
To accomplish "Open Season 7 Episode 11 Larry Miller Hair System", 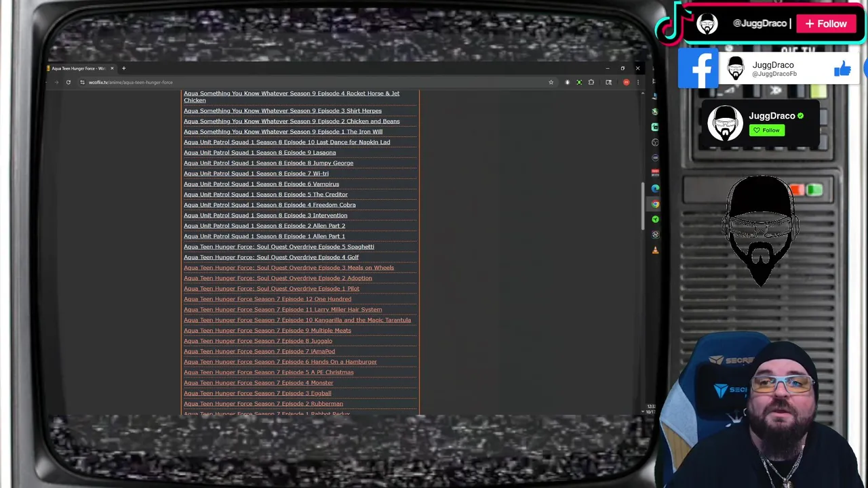I will pyautogui.click(x=283, y=309).
